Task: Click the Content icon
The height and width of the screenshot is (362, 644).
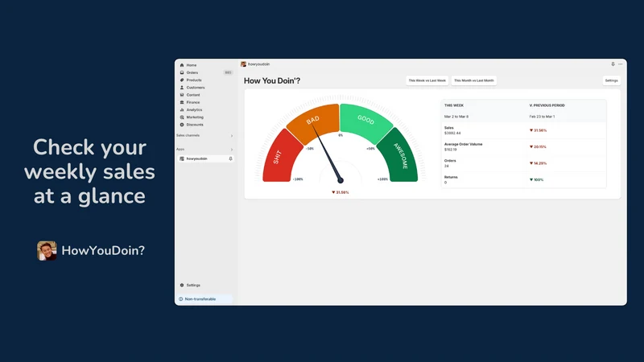Action: (x=182, y=95)
